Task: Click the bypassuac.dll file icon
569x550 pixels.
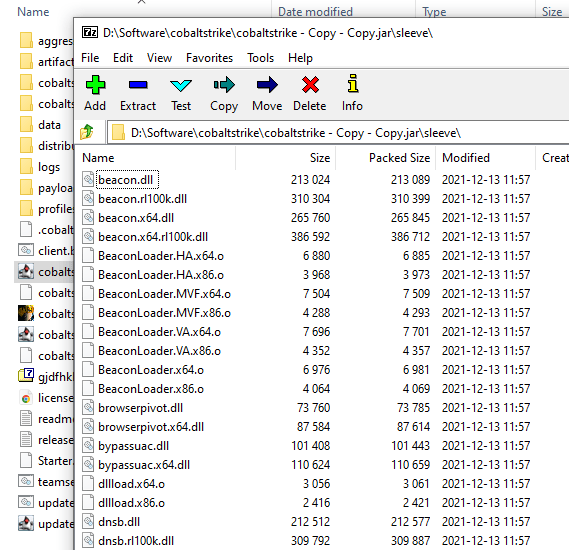Action: click(x=88, y=446)
